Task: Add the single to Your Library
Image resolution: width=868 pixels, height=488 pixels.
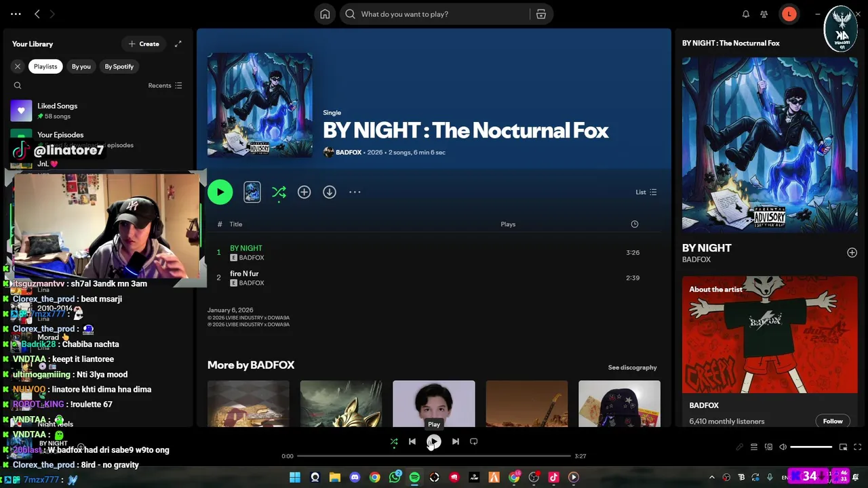Action: (x=304, y=192)
